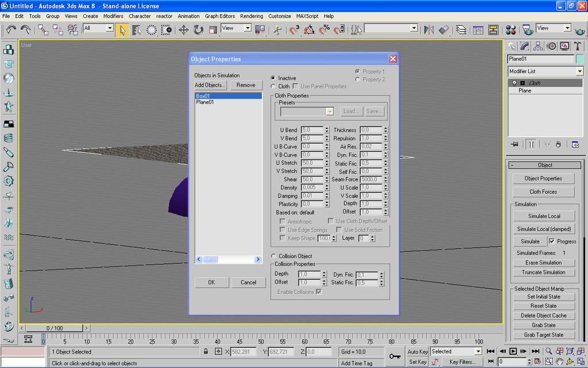Screen dimensions: 588x368
Task: Collapse the Object rollout header
Action: click(x=545, y=165)
